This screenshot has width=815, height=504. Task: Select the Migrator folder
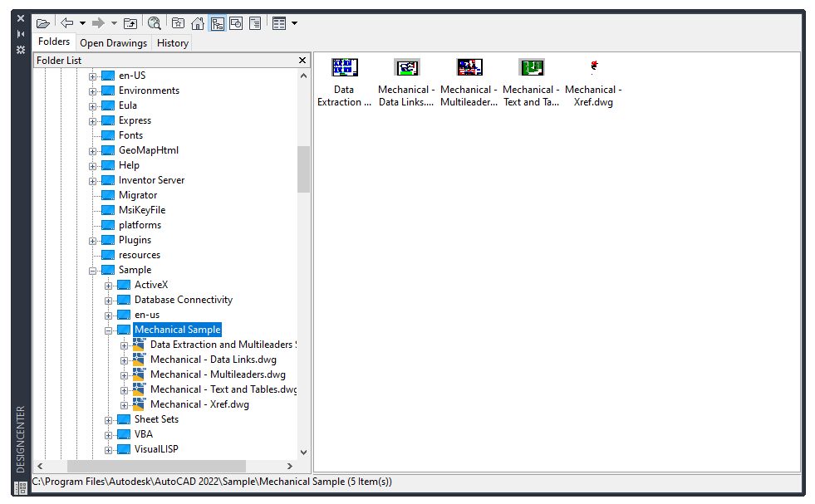[138, 195]
